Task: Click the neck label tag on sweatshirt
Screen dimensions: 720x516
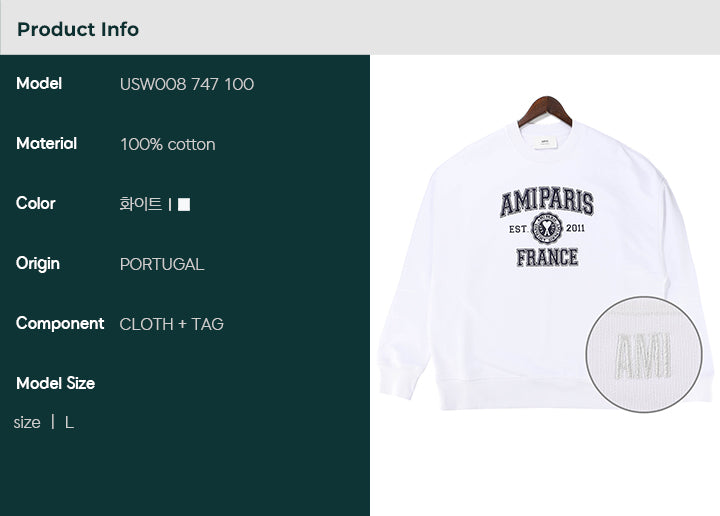Action: click(x=545, y=143)
